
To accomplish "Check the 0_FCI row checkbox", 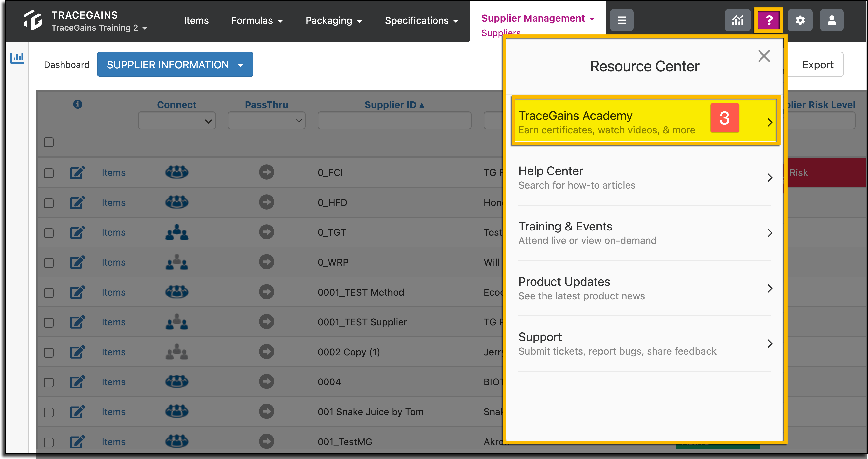I will pyautogui.click(x=49, y=173).
